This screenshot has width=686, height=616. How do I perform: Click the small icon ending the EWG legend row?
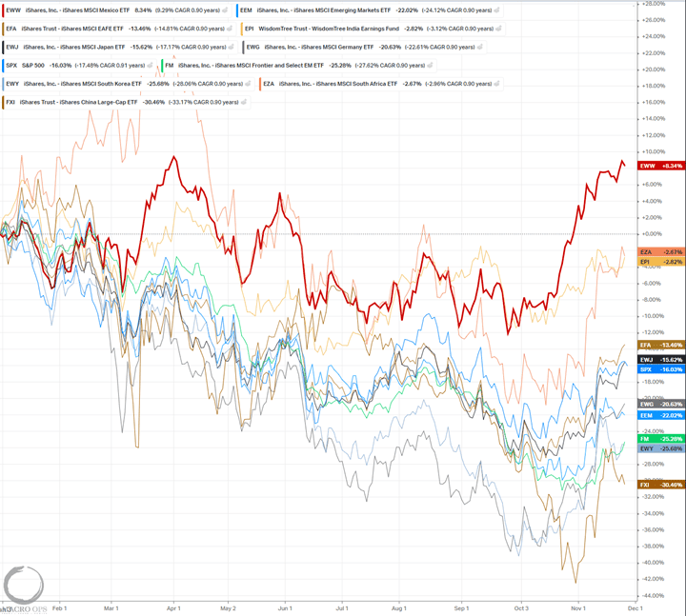click(480, 47)
